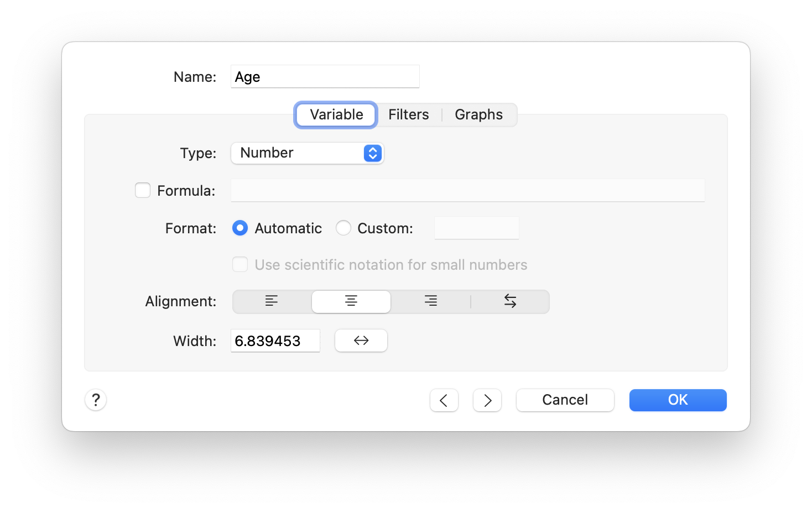This screenshot has width=812, height=513.
Task: Set right text alignment icon
Action: (x=430, y=301)
